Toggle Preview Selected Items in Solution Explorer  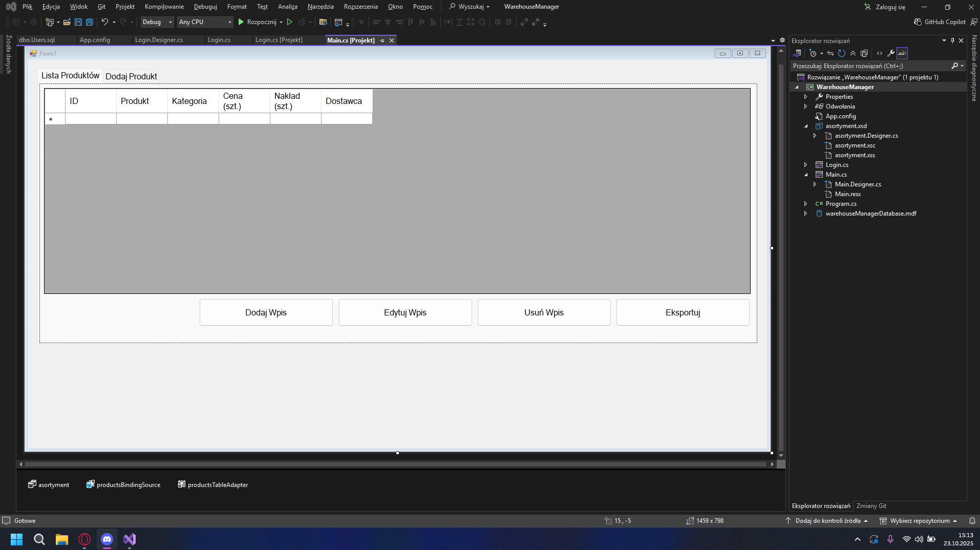(x=902, y=53)
